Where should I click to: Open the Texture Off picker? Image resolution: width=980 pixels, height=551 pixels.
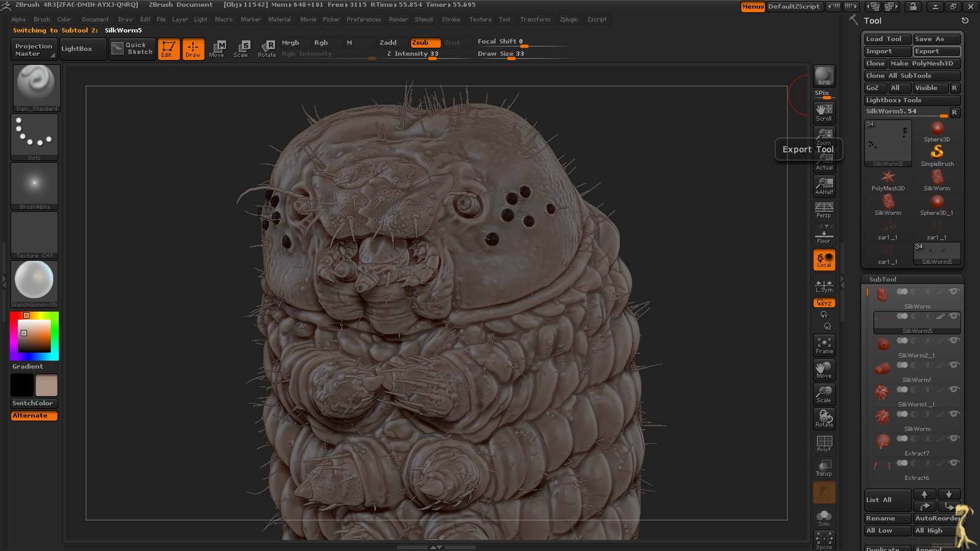pos(35,235)
